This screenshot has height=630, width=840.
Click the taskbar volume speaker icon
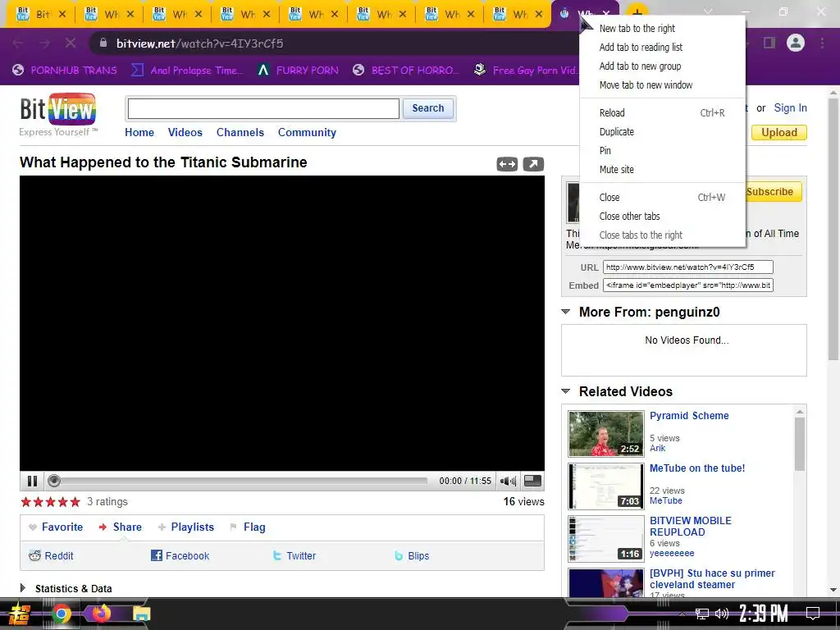point(722,614)
